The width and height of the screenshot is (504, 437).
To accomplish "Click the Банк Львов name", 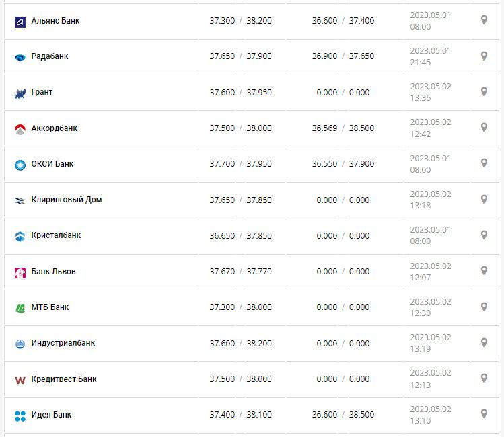I will pos(53,272).
